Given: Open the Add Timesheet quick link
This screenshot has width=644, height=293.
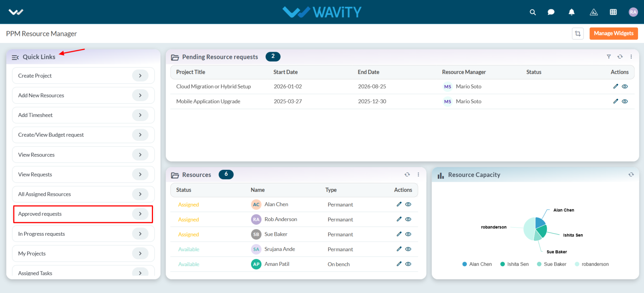Looking at the screenshot, I should tap(83, 115).
